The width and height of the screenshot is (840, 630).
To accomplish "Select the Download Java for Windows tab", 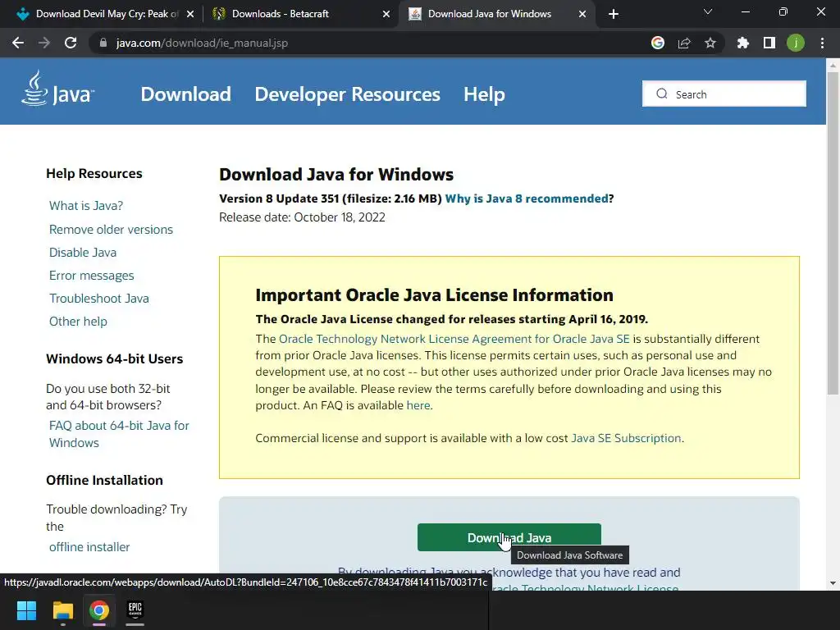I will point(489,14).
